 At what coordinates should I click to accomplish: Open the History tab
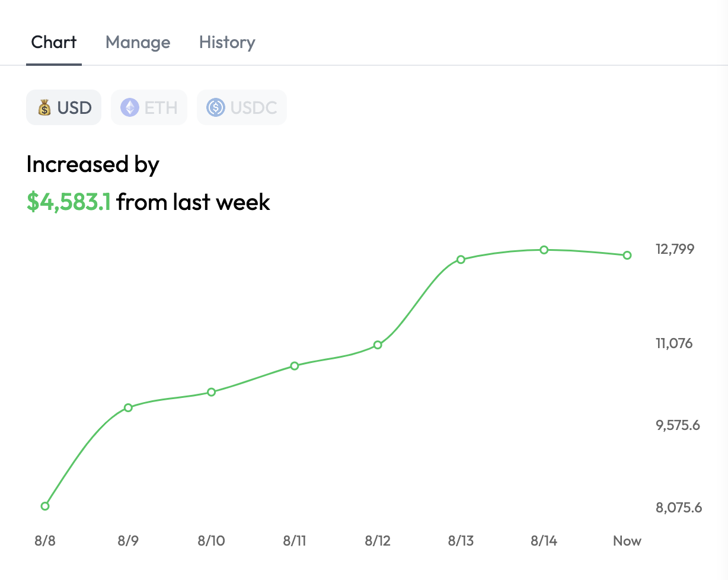pyautogui.click(x=227, y=43)
